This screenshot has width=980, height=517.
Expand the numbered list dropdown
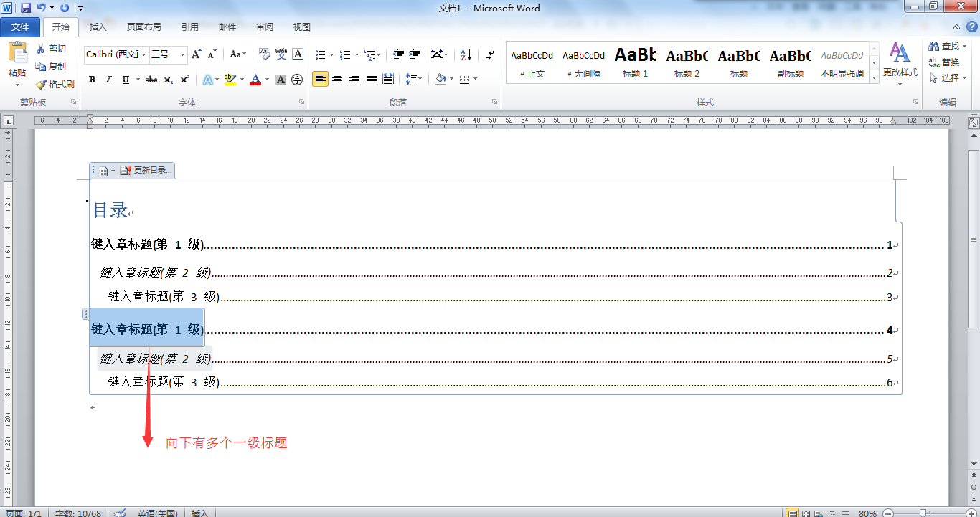coord(357,54)
